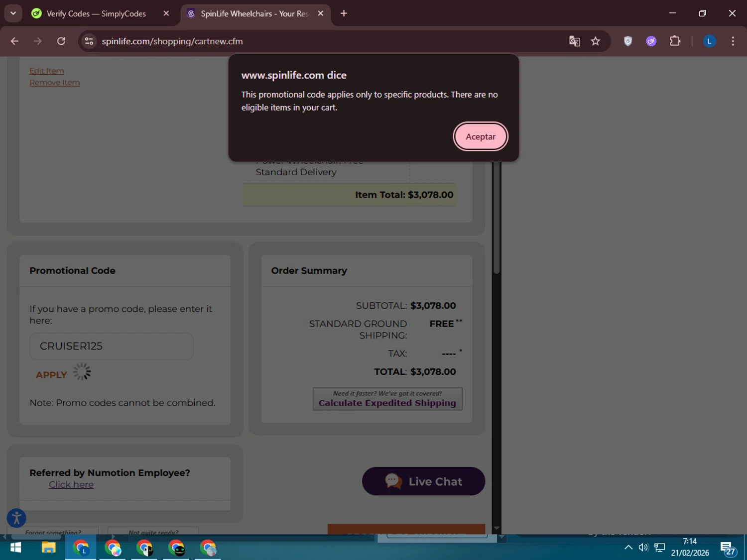The height and width of the screenshot is (560, 747).
Task: Click Calculate Expedited Shipping
Action: pos(387,399)
